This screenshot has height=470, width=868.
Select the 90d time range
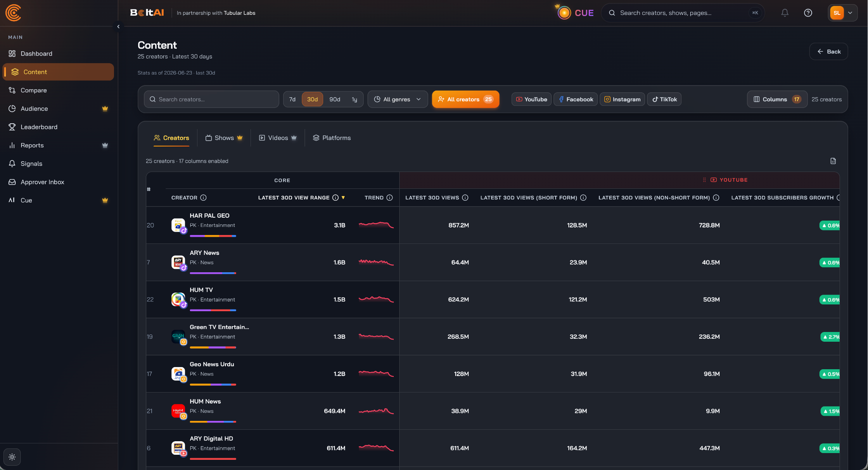(x=335, y=99)
